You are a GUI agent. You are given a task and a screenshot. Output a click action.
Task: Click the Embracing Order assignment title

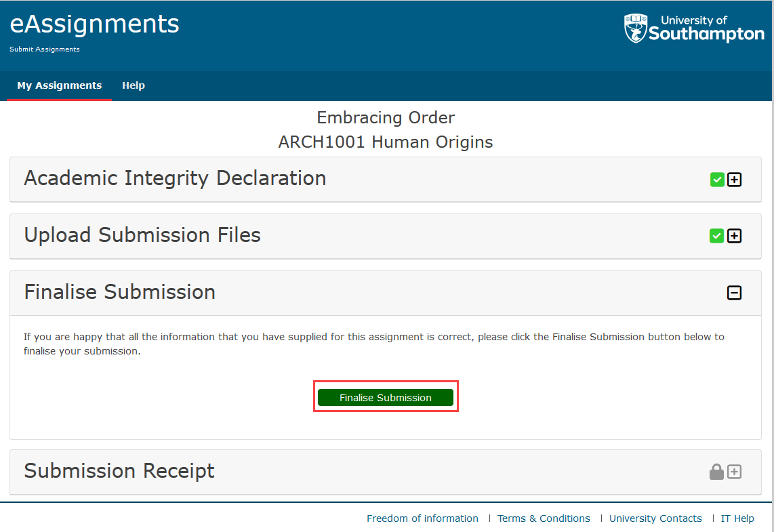click(386, 117)
